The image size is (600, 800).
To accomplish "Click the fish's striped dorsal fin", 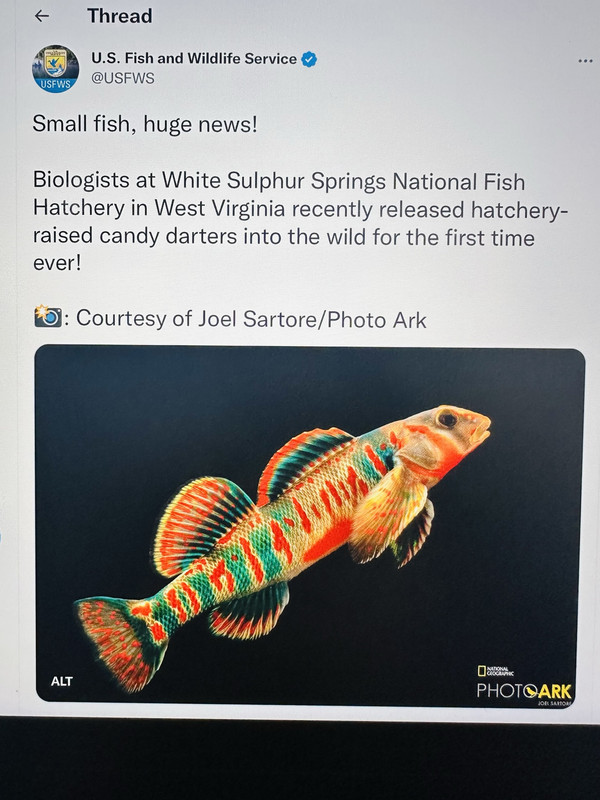I will click(x=304, y=462).
